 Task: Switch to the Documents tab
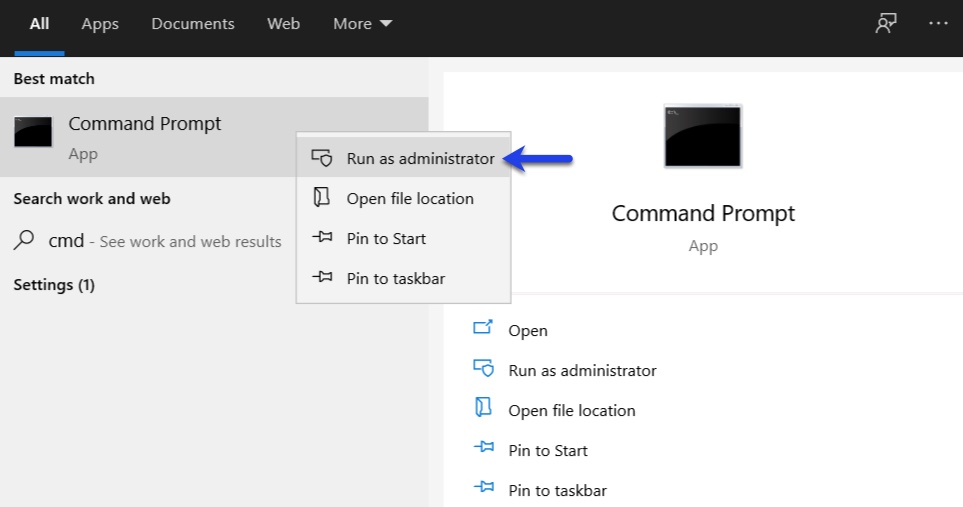pos(193,24)
